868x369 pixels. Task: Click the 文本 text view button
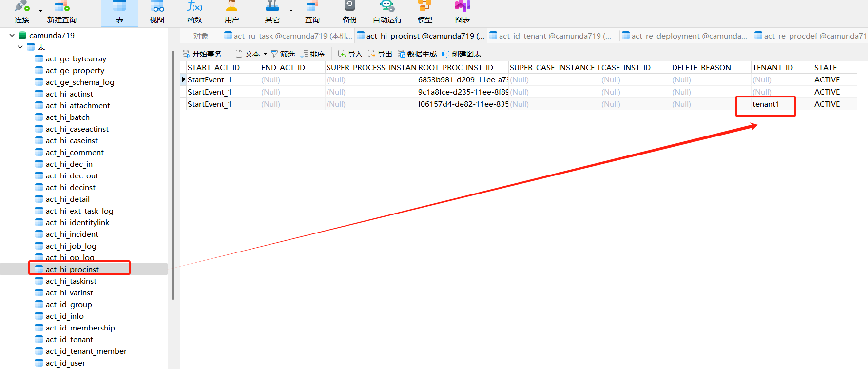point(248,54)
